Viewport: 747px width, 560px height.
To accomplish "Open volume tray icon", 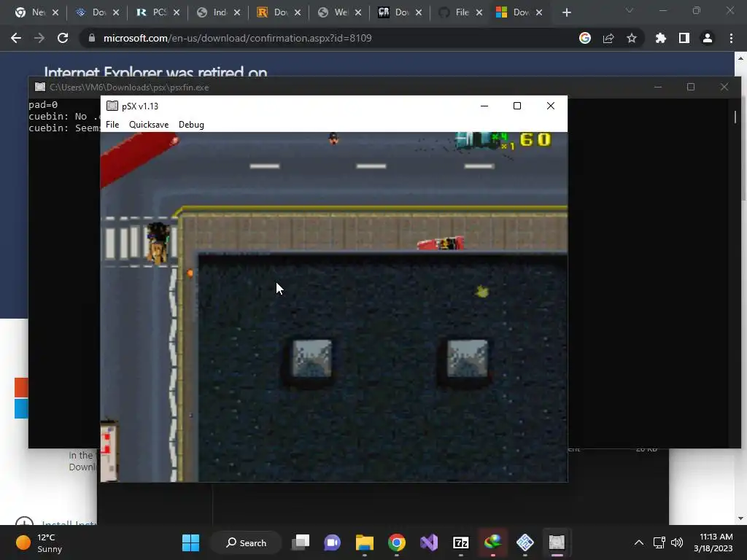I will [676, 542].
